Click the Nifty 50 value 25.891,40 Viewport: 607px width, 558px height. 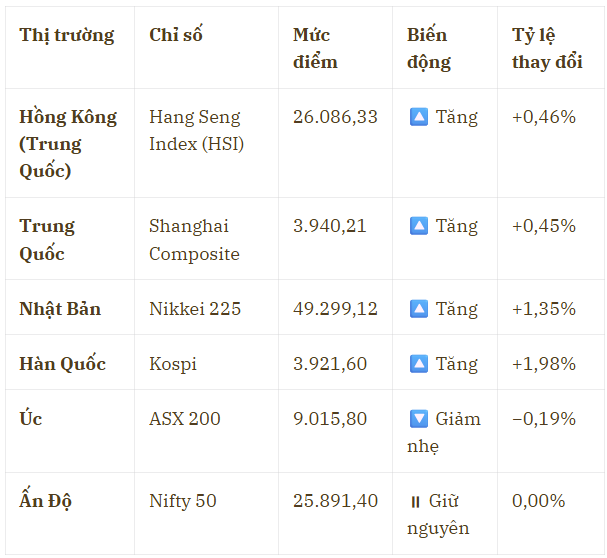335,501
